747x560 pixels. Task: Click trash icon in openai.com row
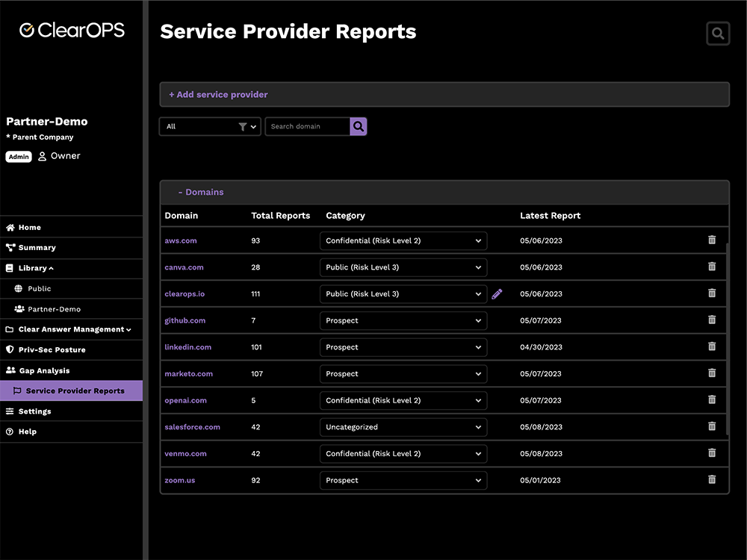pos(712,399)
